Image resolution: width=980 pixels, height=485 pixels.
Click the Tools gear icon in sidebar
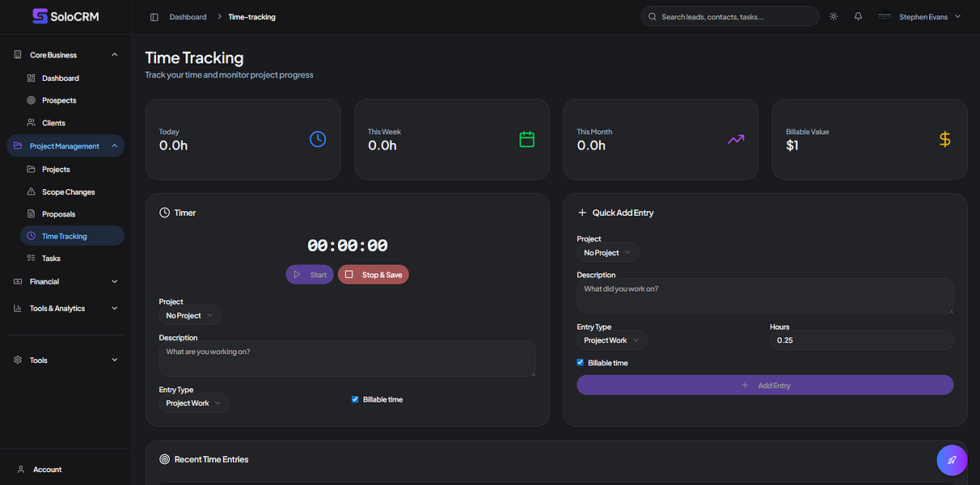pyautogui.click(x=18, y=360)
